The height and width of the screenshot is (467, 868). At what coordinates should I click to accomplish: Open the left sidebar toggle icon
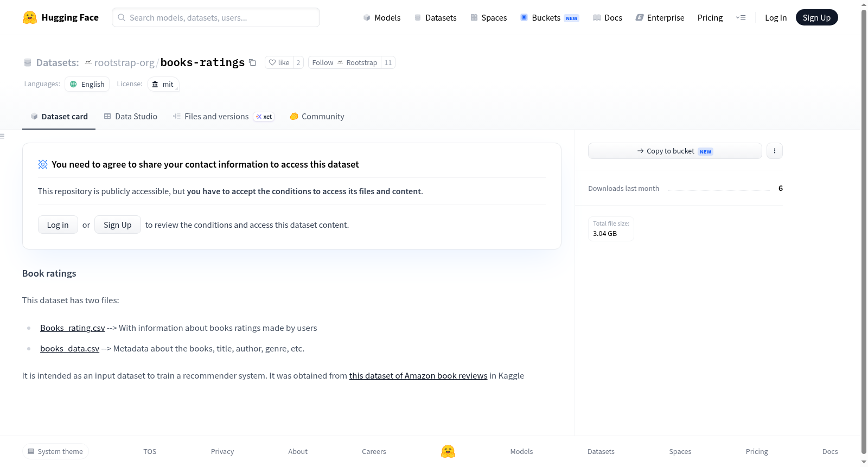tap(2, 136)
